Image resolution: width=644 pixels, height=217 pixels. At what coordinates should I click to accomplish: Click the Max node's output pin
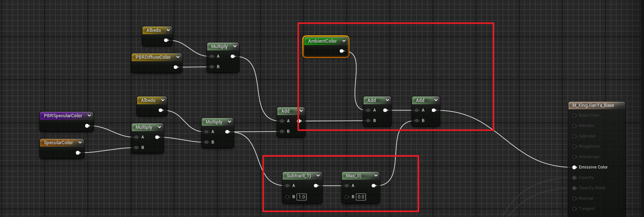click(x=373, y=186)
